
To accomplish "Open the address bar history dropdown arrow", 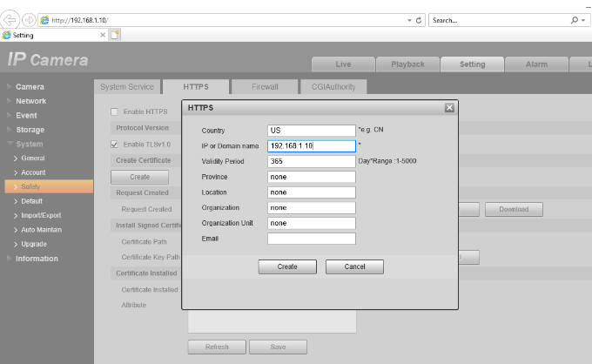I will (409, 20).
